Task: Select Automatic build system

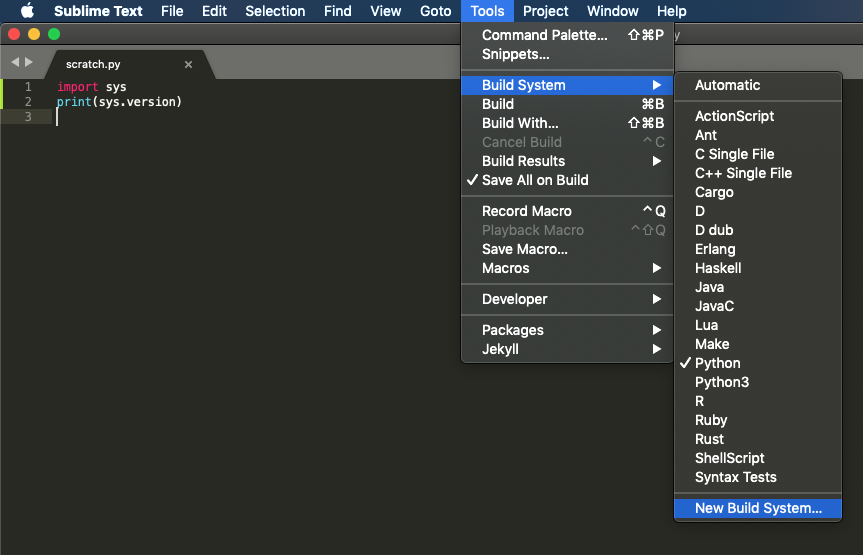Action: click(x=758, y=85)
